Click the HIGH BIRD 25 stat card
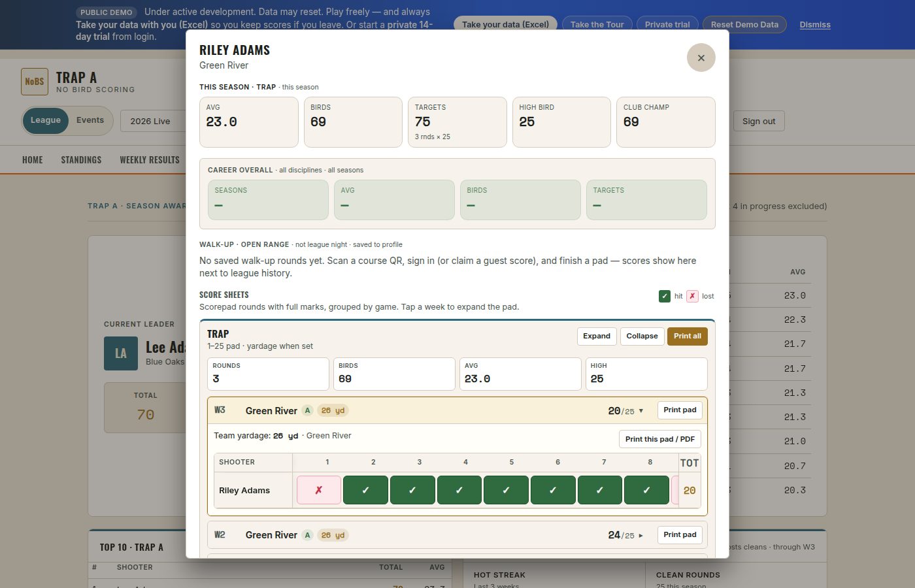 tap(562, 122)
